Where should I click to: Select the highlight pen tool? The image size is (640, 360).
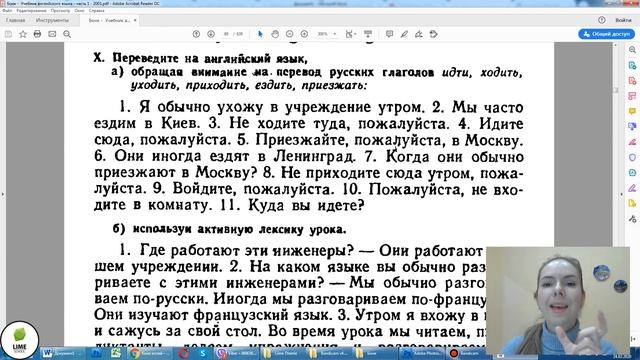click(404, 34)
